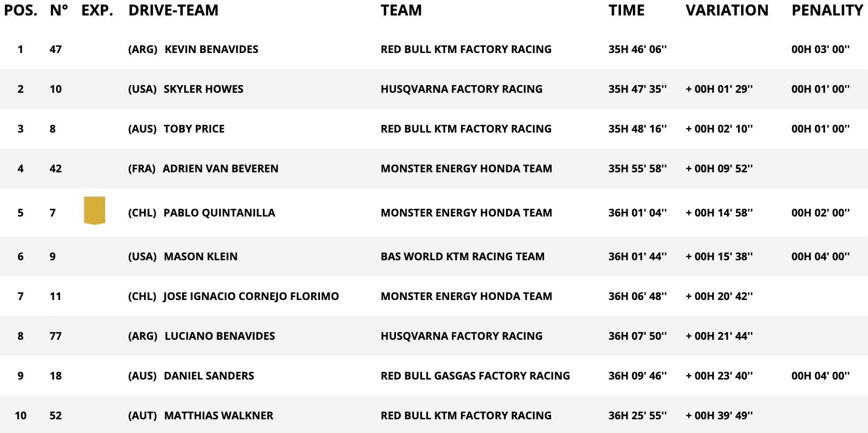868x433 pixels.
Task: Open rider Kevin Benavides
Action: tap(211, 49)
